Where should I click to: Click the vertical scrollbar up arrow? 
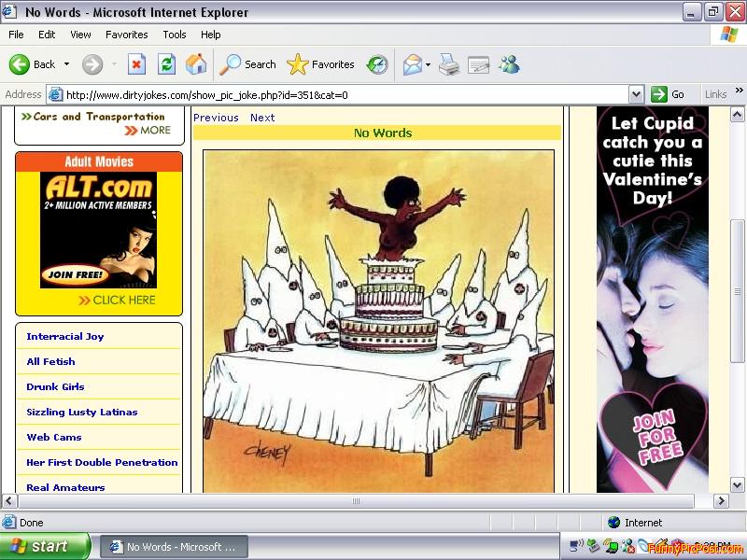(737, 114)
